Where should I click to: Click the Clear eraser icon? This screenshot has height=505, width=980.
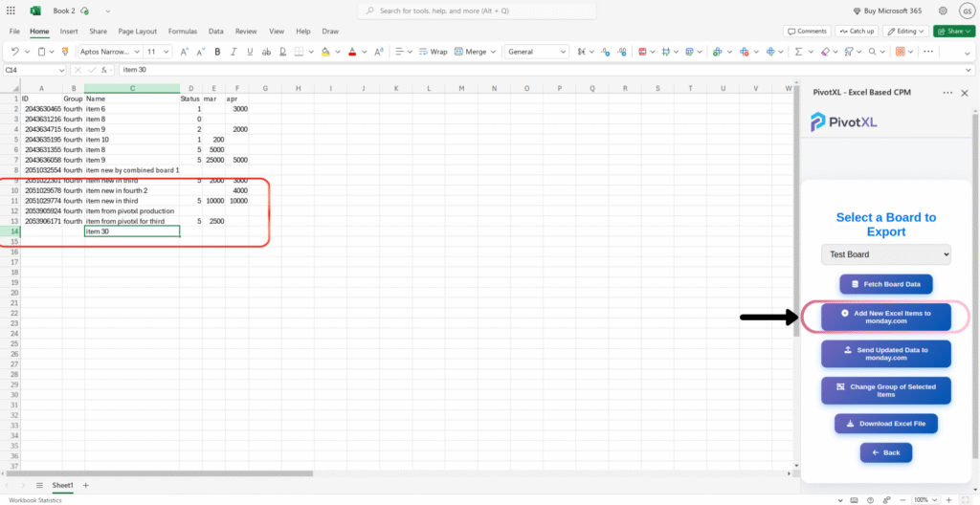coord(826,52)
